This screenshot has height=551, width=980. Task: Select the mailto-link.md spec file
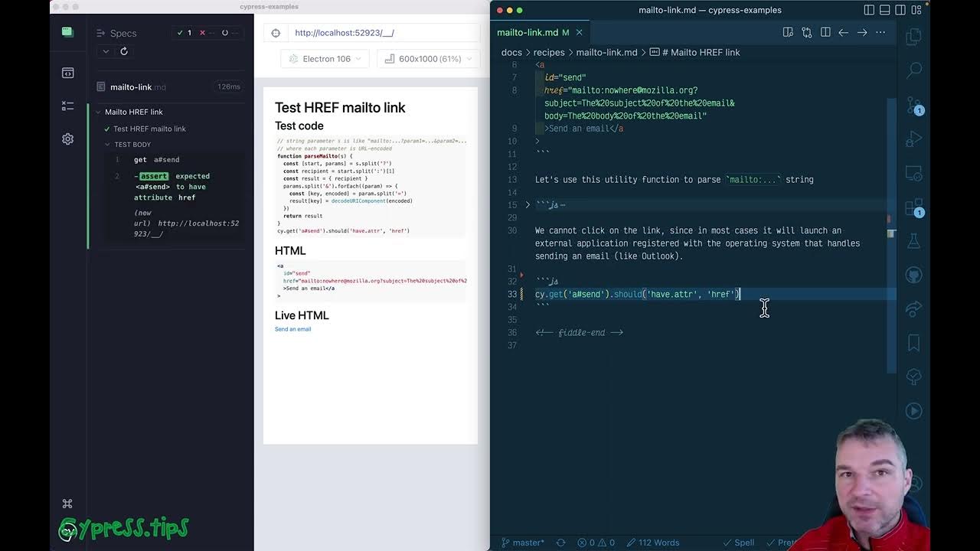(138, 87)
